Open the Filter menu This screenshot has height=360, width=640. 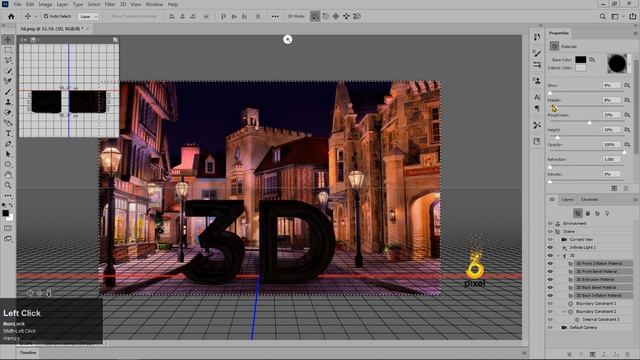click(110, 4)
